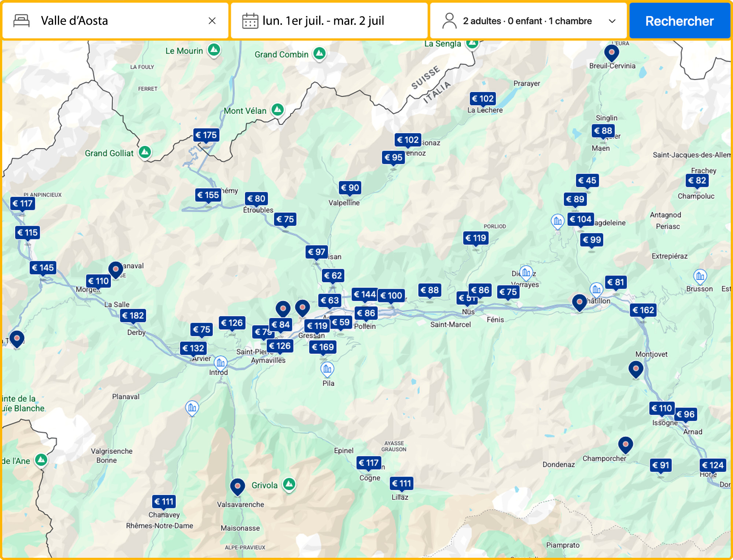Viewport: 733px width, 560px height.
Task: Click the € 99 price marker
Action: click(592, 240)
